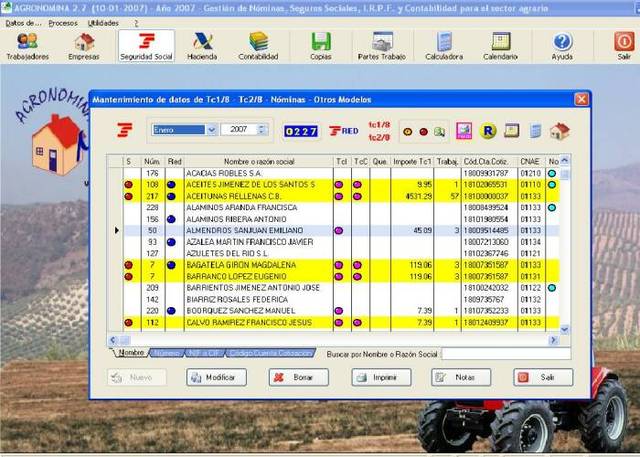
Task: Switch to the Número tab
Action: click(167, 353)
